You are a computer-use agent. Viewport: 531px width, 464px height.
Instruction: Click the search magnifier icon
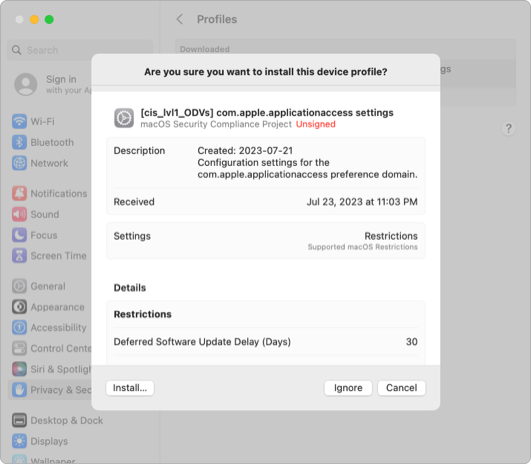17,50
